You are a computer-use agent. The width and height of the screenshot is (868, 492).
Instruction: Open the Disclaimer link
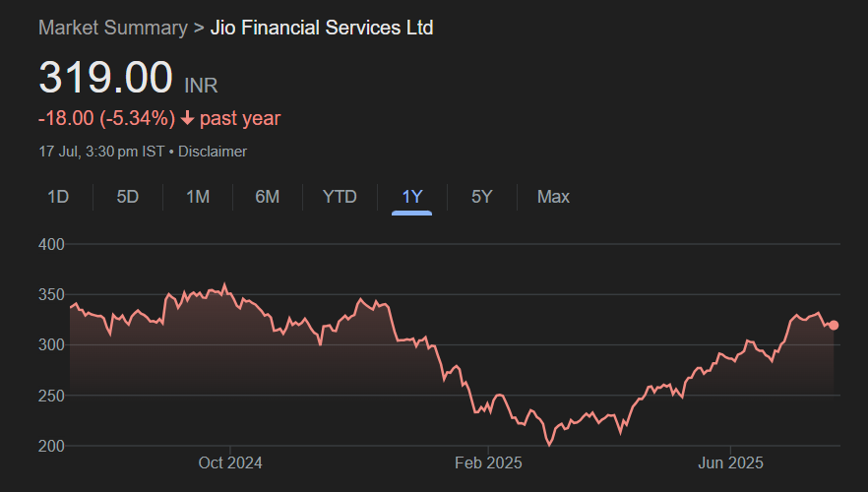coord(213,152)
